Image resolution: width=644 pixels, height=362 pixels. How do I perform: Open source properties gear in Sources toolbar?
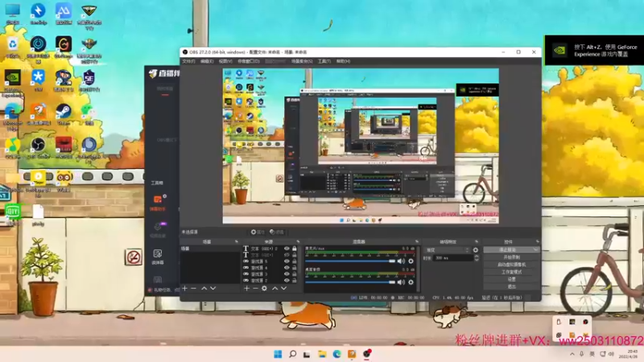tap(264, 289)
